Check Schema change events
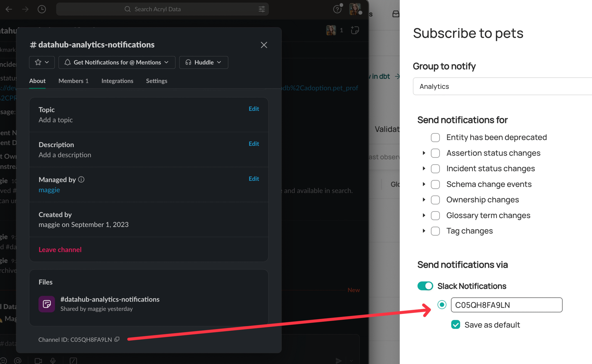The height and width of the screenshot is (364, 592). point(435,184)
